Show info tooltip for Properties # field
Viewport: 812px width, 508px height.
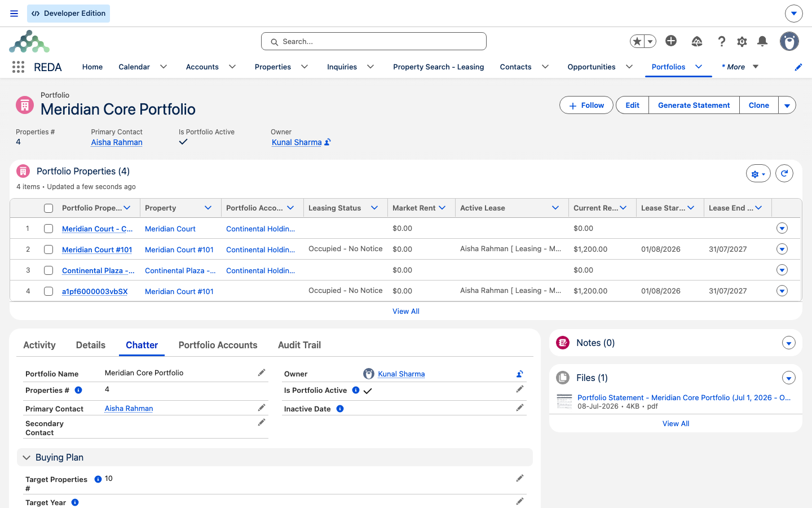pos(78,390)
